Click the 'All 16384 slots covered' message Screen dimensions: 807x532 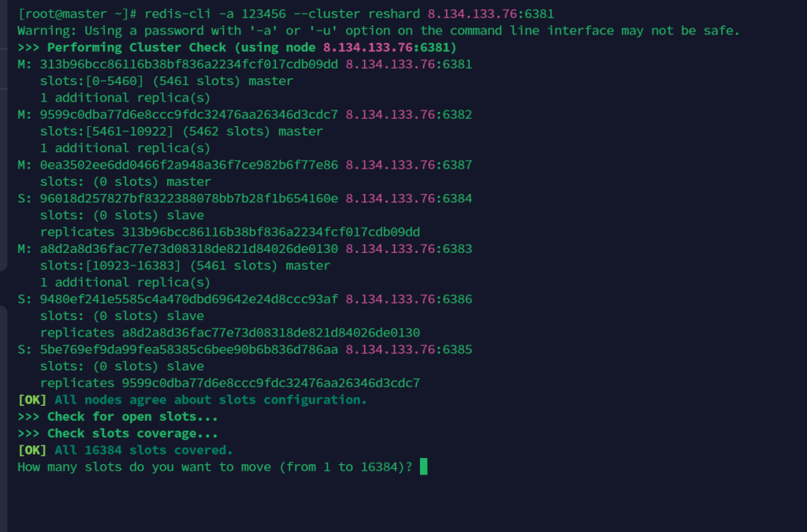tap(143, 450)
